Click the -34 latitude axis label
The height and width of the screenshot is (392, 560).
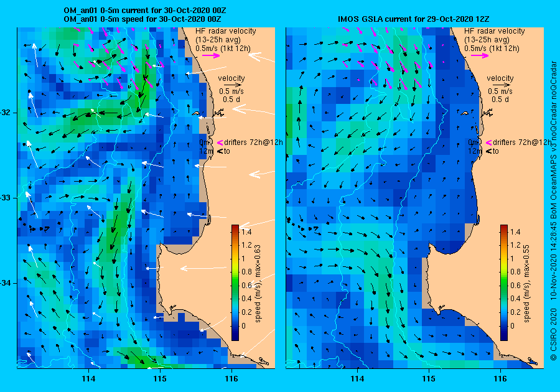[x=6, y=284]
